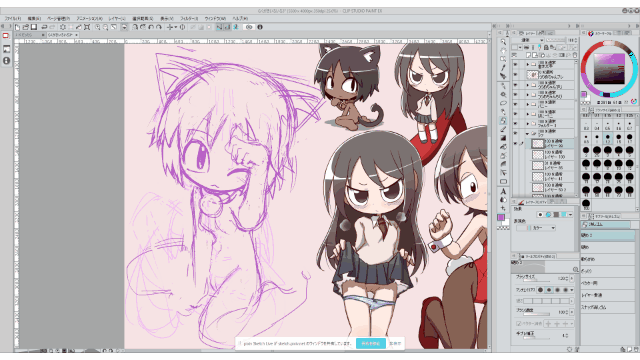Toggle the greyed vector erase checkbox in Tool Property
Image resolution: width=640 pixels, height=360 pixels.
pos(518,324)
